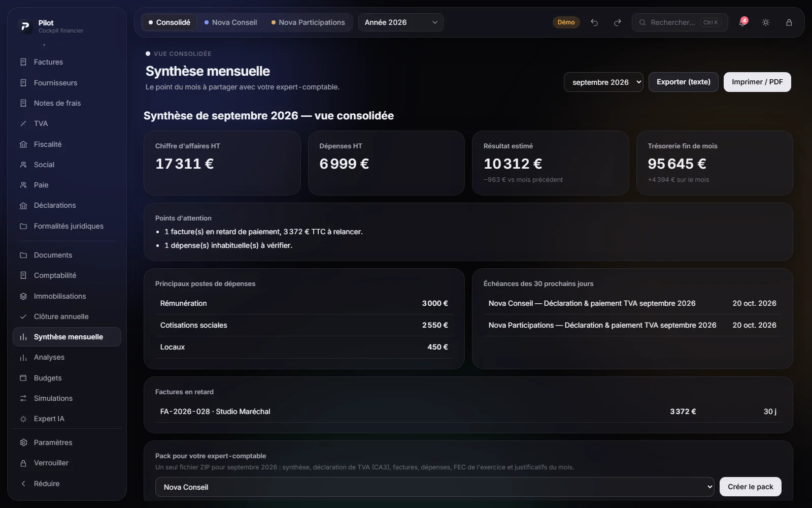Open the Documents folder item
The height and width of the screenshot is (508, 812).
pos(66,255)
